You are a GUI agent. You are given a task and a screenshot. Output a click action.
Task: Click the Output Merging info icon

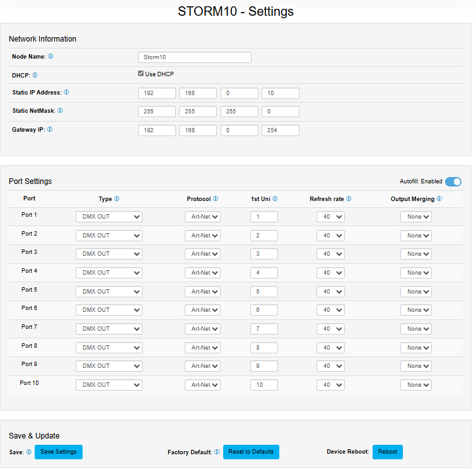point(439,198)
